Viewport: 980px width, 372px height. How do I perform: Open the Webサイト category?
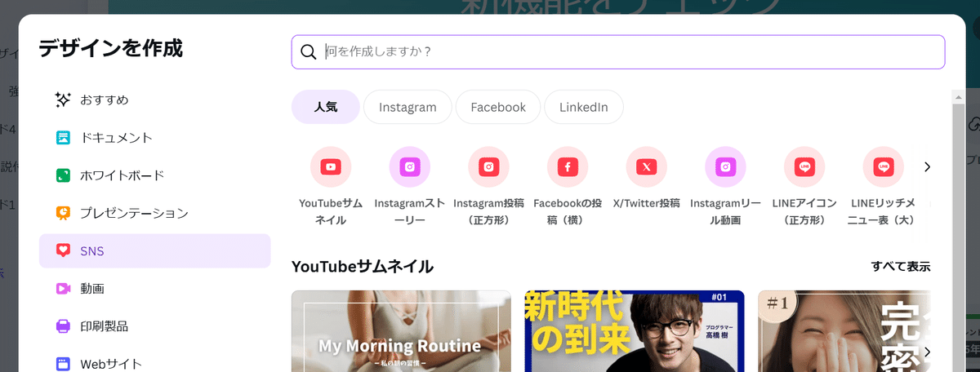pyautogui.click(x=154, y=364)
